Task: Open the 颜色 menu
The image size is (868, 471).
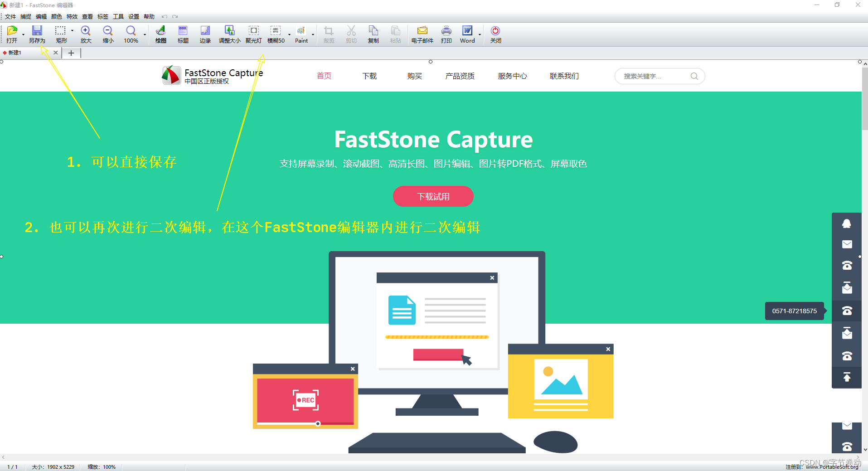Action: pyautogui.click(x=57, y=17)
